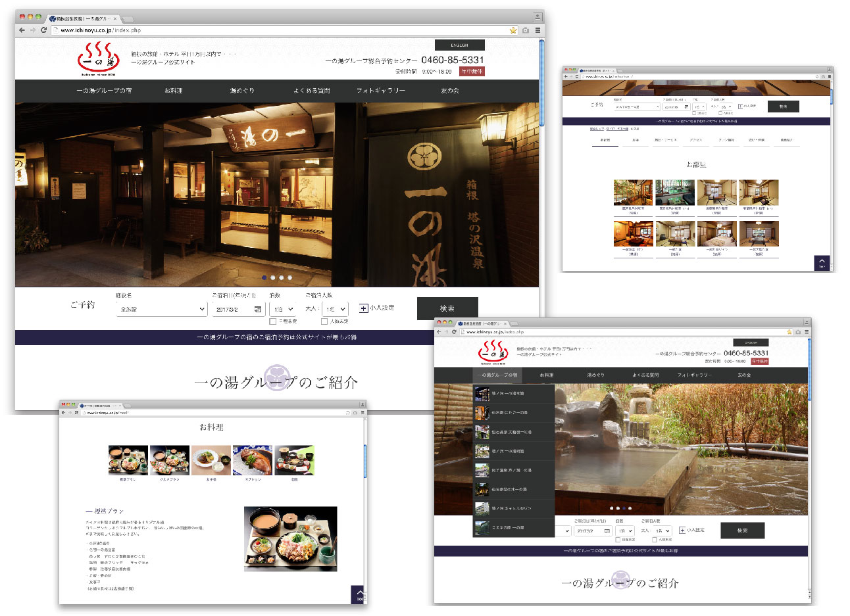Click the bookmark star in the largest window's address bar

(513, 30)
